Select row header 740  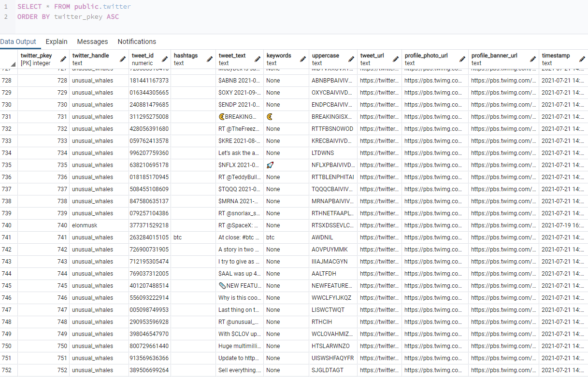[9, 225]
